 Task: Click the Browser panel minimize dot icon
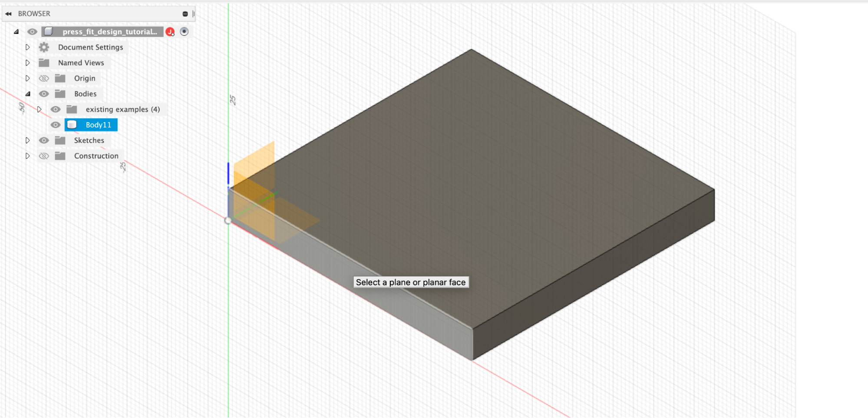click(x=185, y=14)
